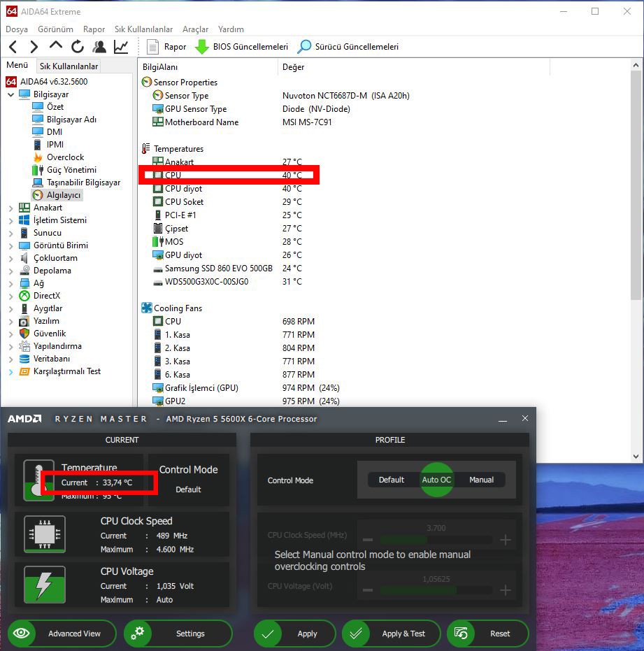Click the Veritabanı database icon in the tree

pyautogui.click(x=24, y=359)
